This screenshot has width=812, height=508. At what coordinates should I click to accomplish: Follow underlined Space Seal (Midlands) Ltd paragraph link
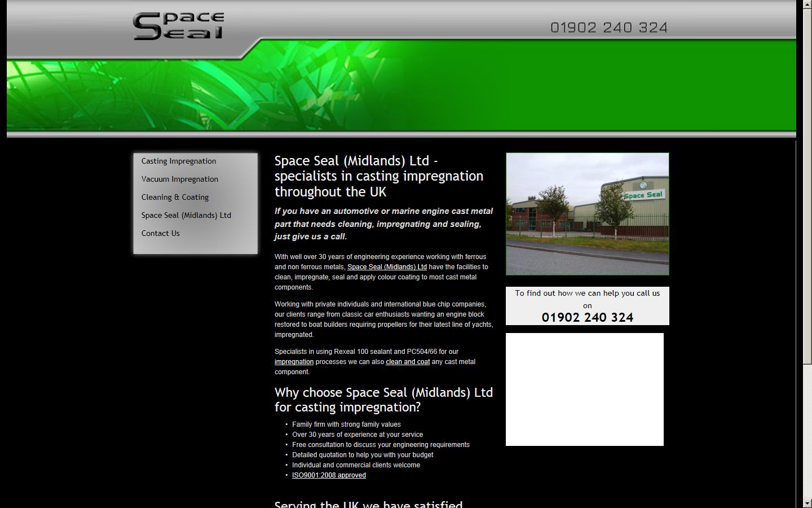387,267
